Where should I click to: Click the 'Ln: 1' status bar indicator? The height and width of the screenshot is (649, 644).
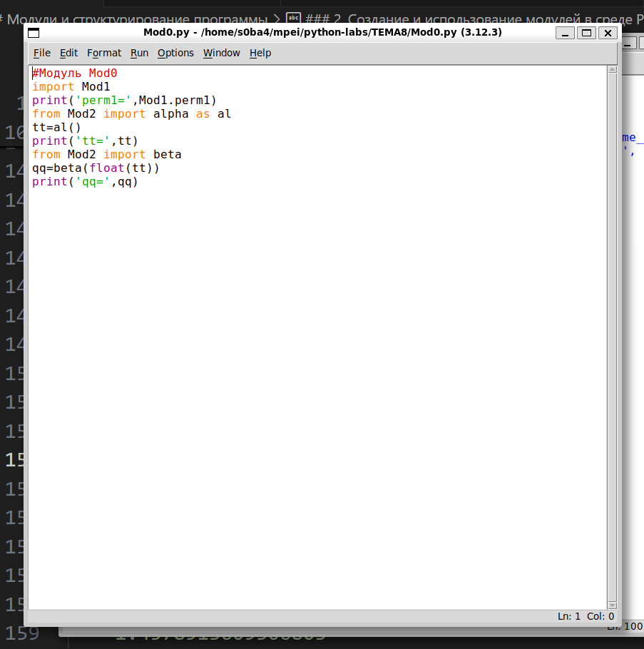(x=569, y=616)
